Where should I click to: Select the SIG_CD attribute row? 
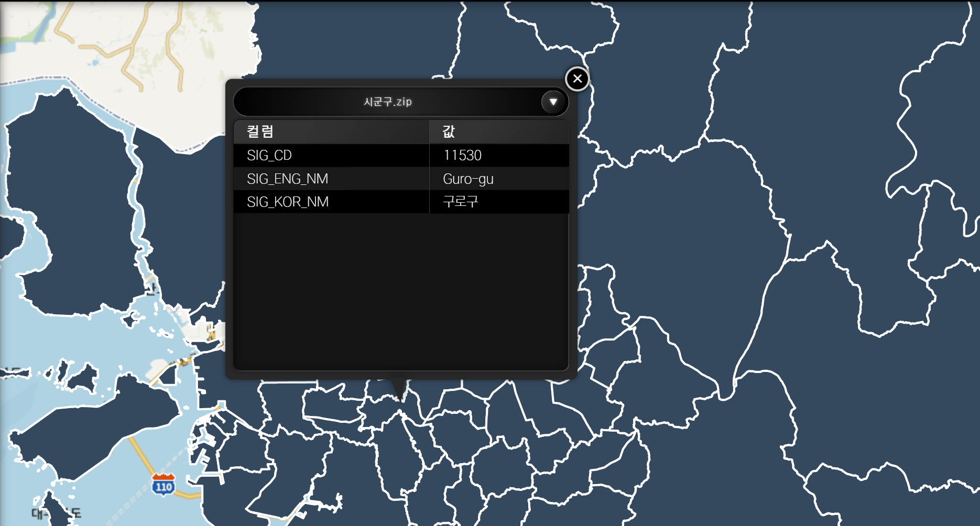click(x=270, y=155)
